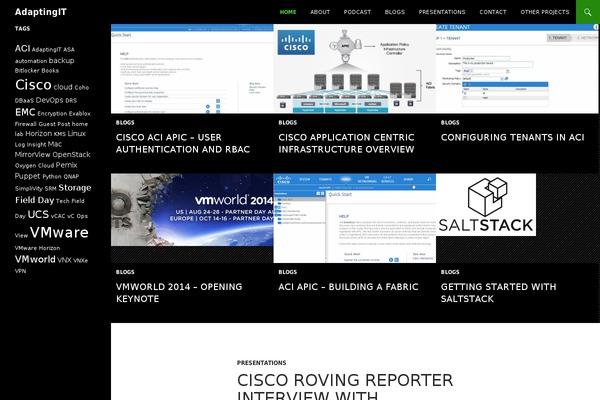Open post Cisco Application Centric Infrastructure Overview

[346, 143]
